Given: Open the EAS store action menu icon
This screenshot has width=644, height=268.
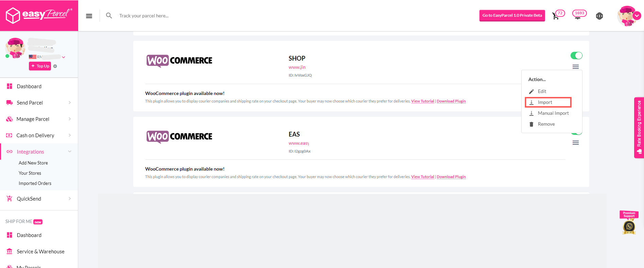Looking at the screenshot, I should coord(576,143).
